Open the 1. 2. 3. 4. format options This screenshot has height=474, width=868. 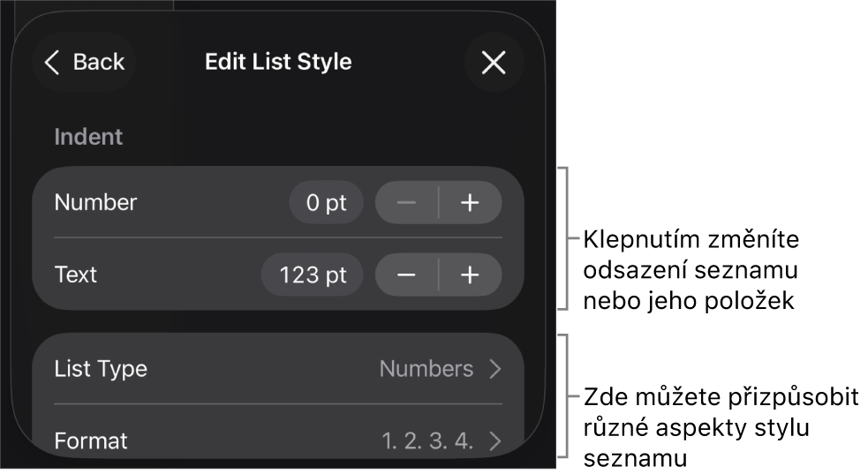(427, 440)
